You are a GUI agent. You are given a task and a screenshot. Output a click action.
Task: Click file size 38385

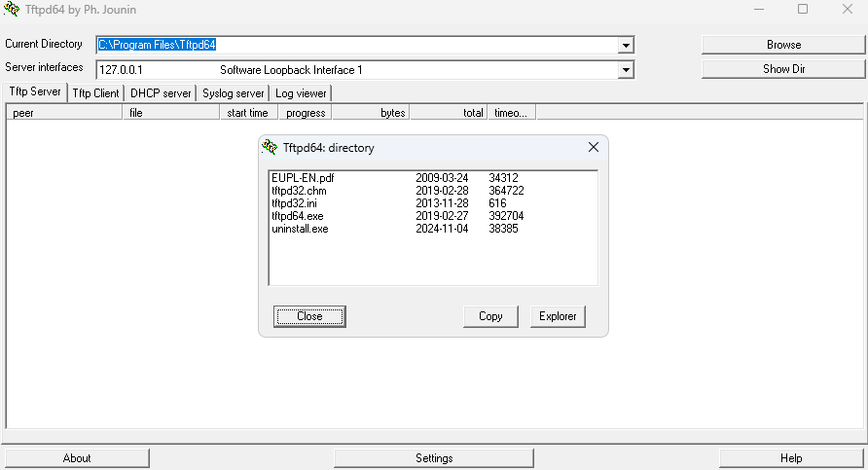[x=503, y=229]
